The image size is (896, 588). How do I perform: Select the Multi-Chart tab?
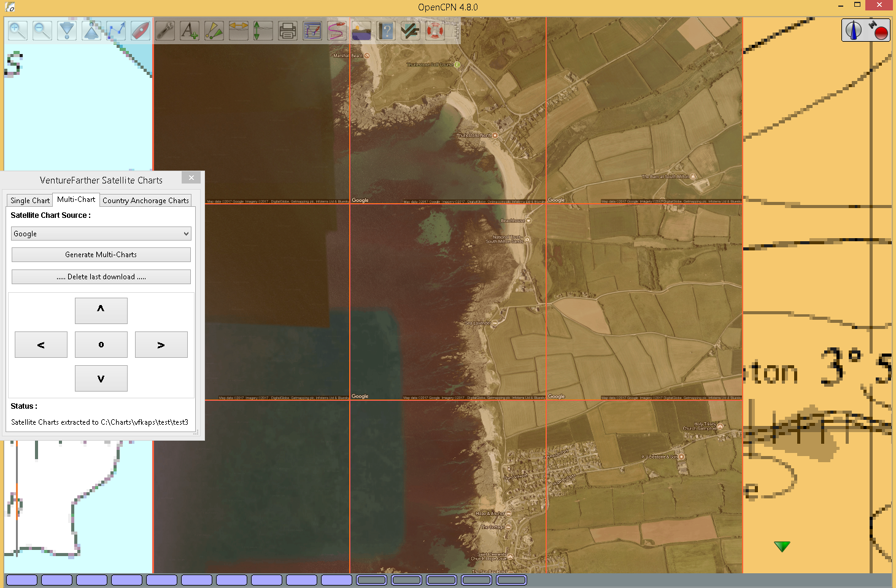[76, 199]
